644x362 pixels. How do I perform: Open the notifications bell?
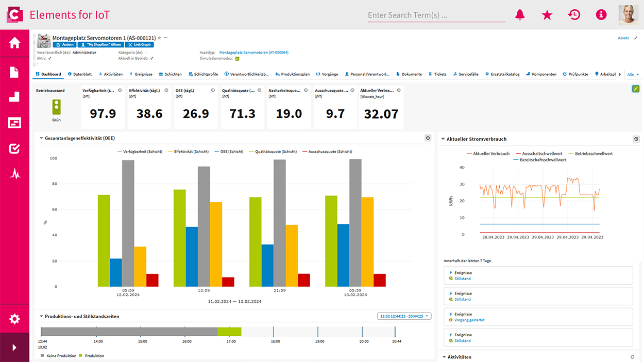tap(520, 15)
